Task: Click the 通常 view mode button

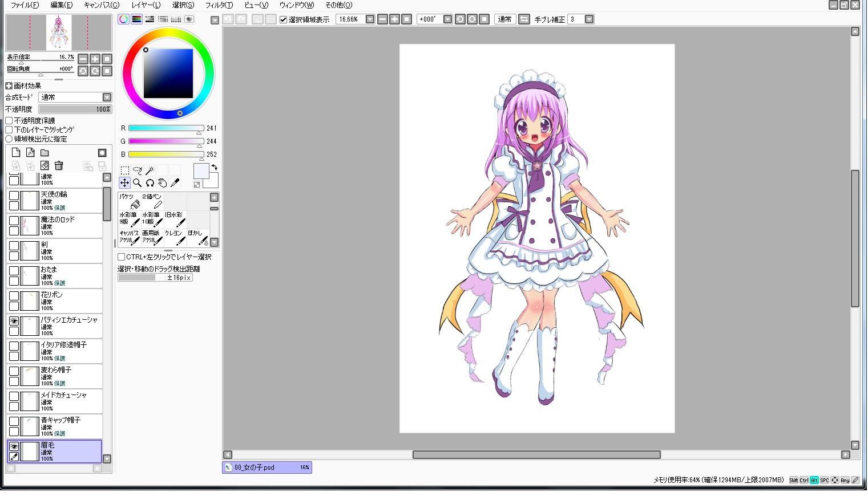Action: point(504,19)
